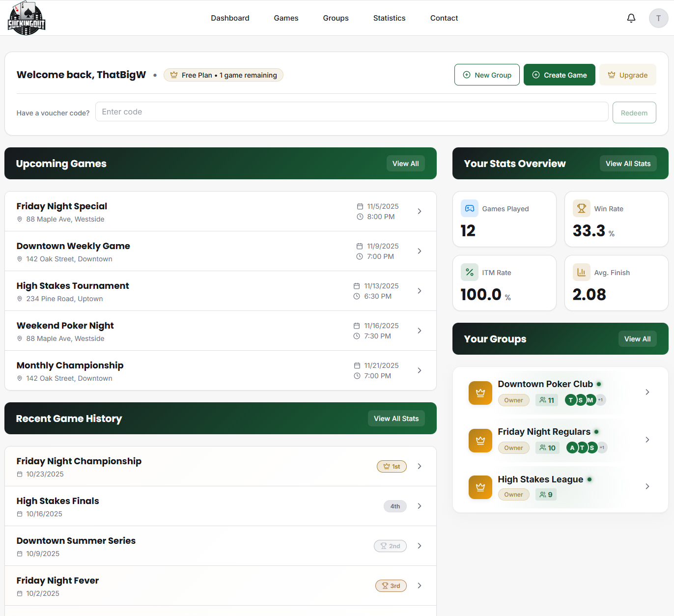This screenshot has width=674, height=616.
Task: Open the notifications bell
Action: pos(631,18)
